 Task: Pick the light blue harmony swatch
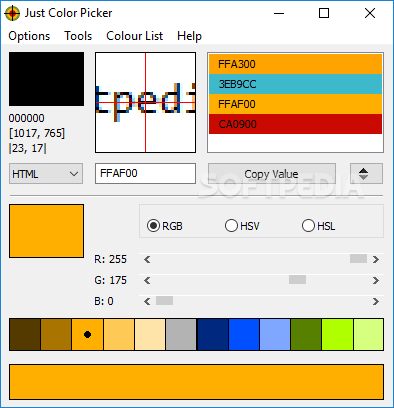[x=275, y=334]
